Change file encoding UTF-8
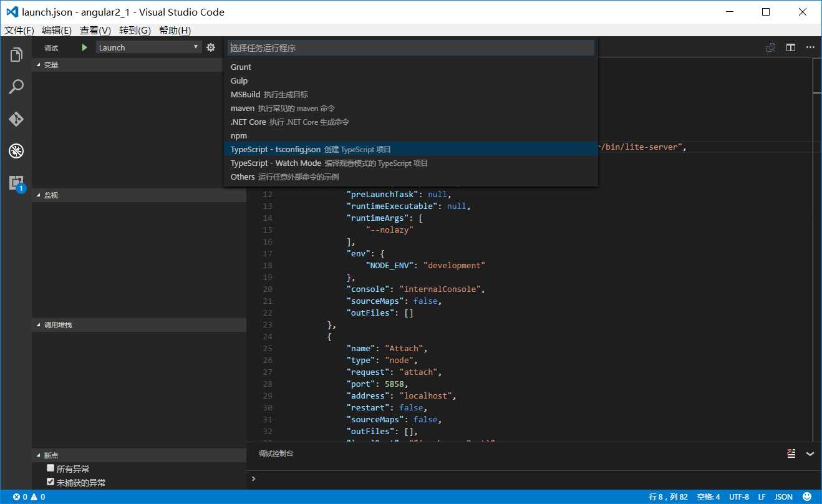 [x=738, y=497]
